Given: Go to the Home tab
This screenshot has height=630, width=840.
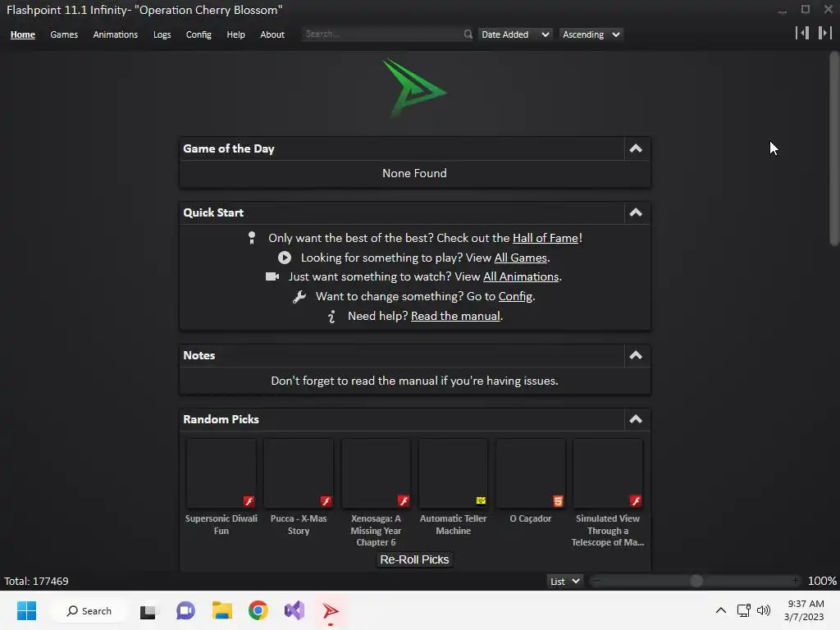Looking at the screenshot, I should (x=22, y=34).
